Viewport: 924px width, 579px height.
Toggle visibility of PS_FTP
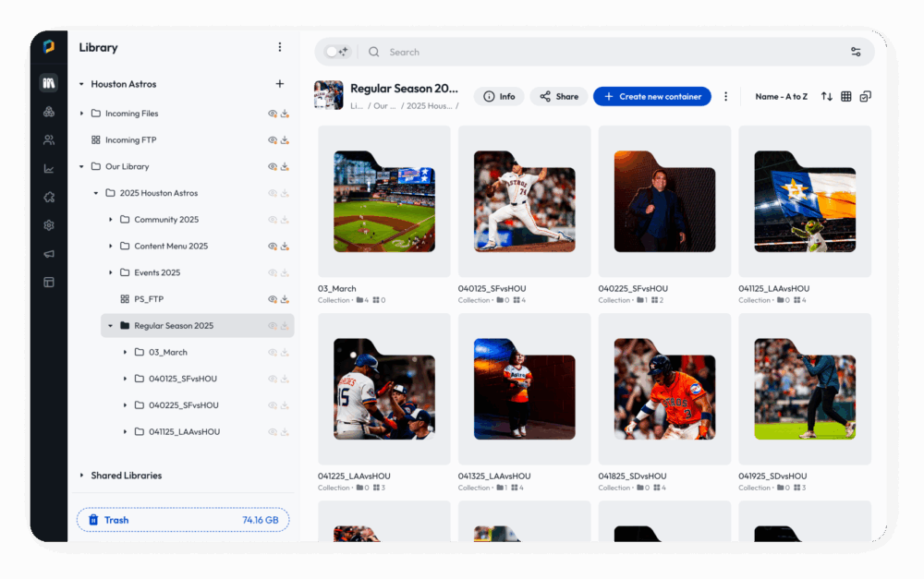point(273,299)
